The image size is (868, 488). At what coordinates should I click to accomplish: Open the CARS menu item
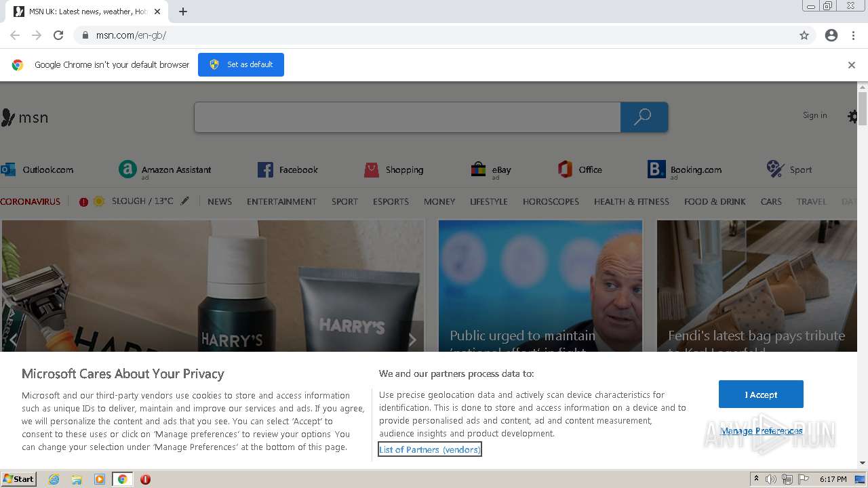(771, 201)
